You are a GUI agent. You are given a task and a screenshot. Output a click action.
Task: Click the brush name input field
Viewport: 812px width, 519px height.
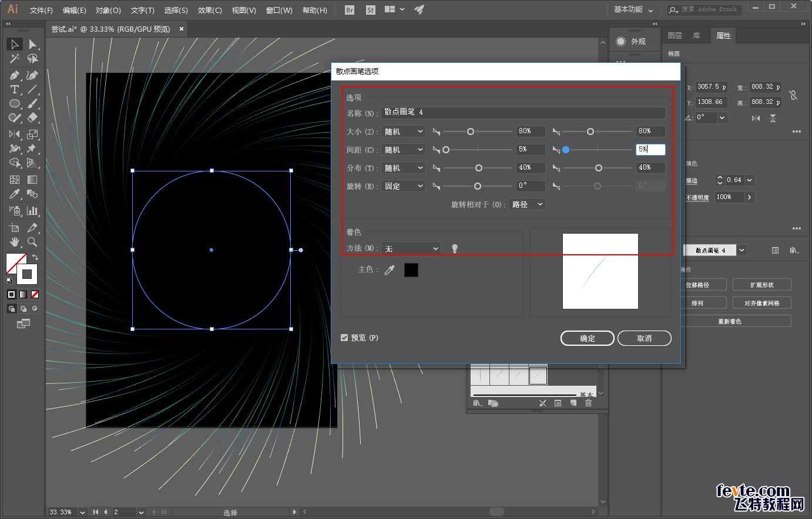[x=524, y=112]
